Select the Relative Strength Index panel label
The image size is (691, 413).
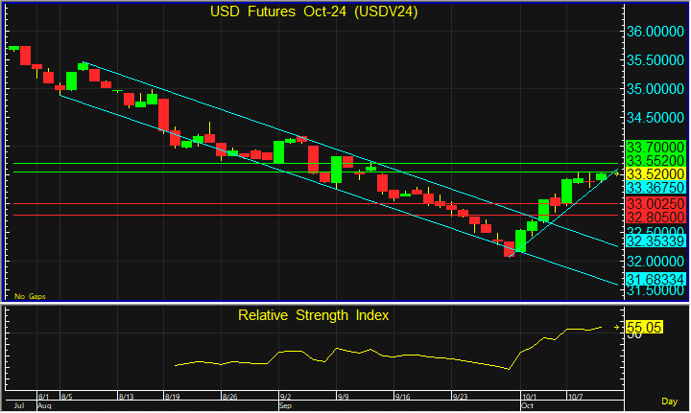[x=313, y=315]
